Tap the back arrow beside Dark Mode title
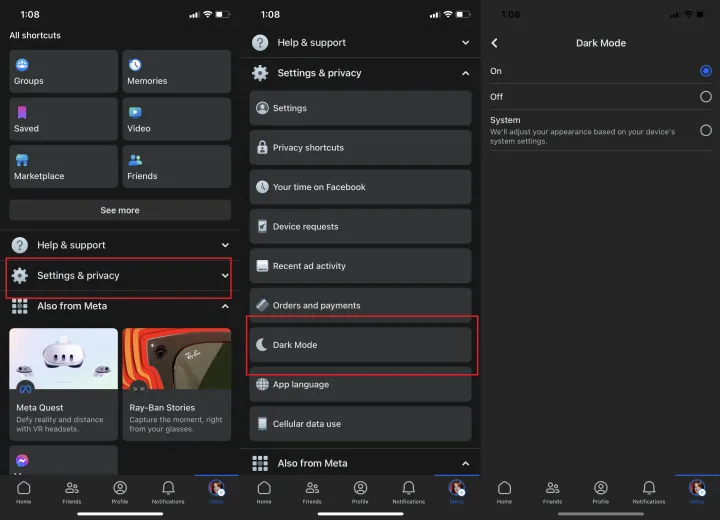720x520 pixels. [495, 43]
